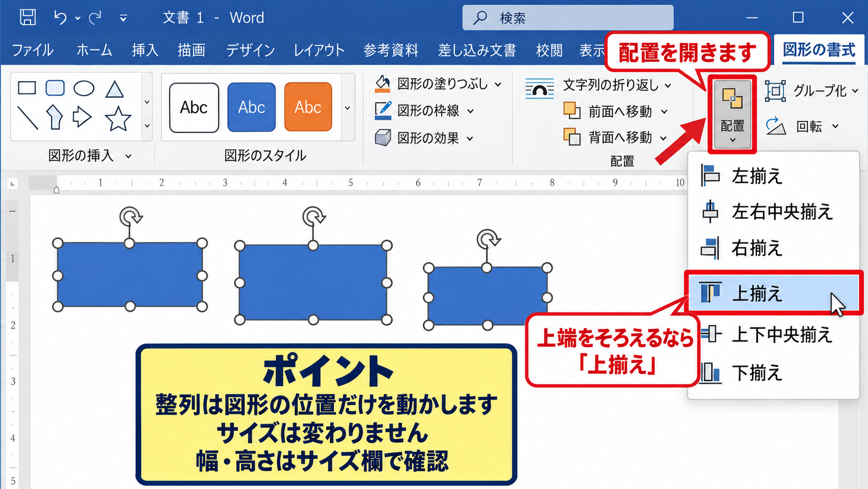Screen dimensions: 868x489
Task: Open the レイアウト tab
Action: (319, 50)
